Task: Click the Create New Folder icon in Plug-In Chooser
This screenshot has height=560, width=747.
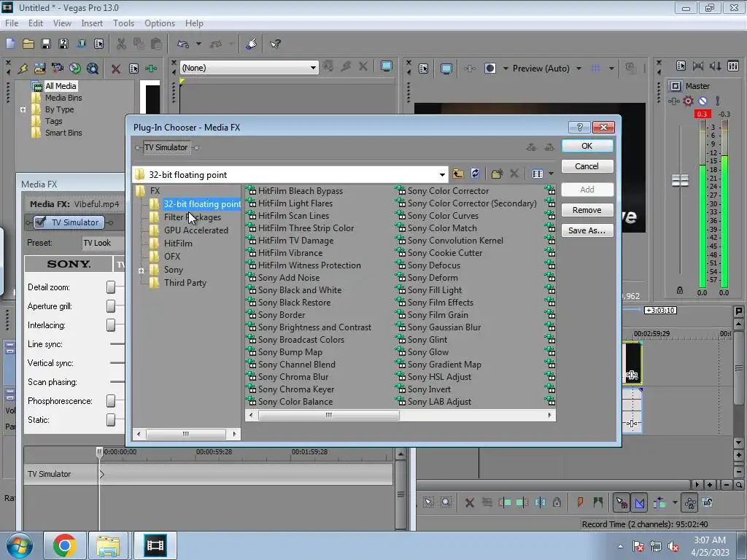Action: point(497,174)
